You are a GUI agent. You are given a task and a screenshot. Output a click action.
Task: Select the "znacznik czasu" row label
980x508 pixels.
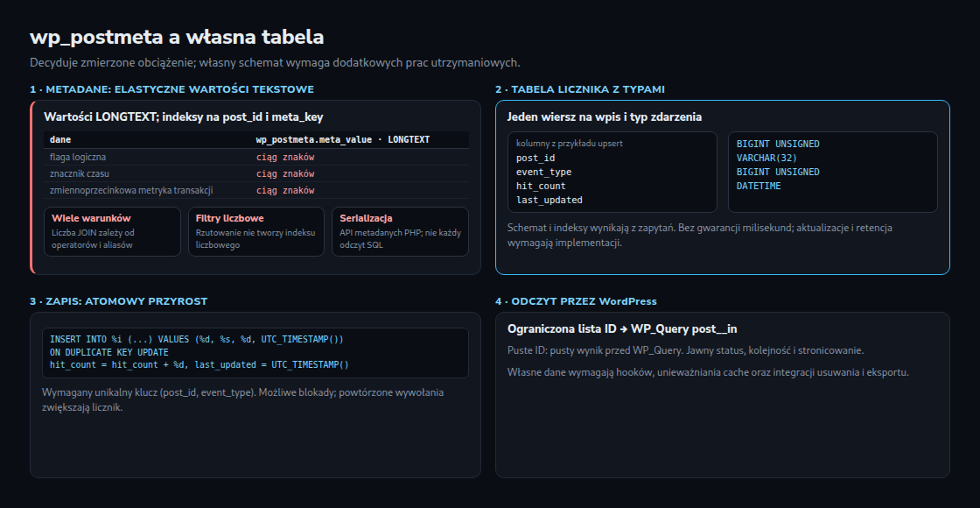click(80, 174)
